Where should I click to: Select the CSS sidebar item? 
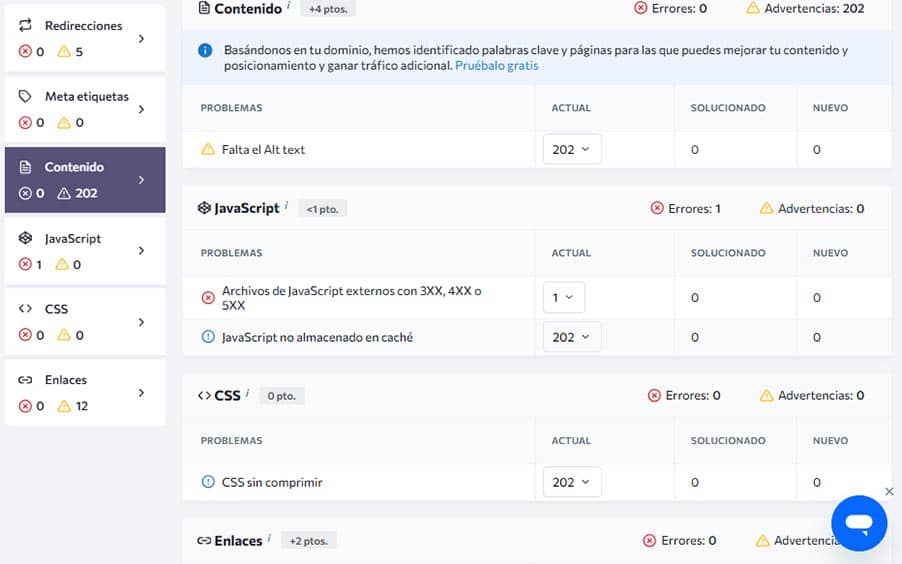[85, 321]
